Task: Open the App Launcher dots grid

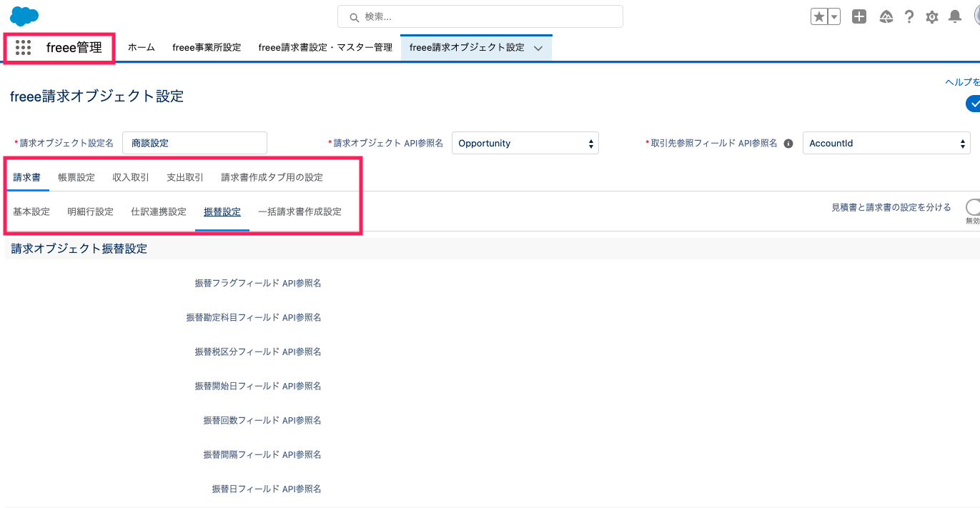Action: coord(23,48)
